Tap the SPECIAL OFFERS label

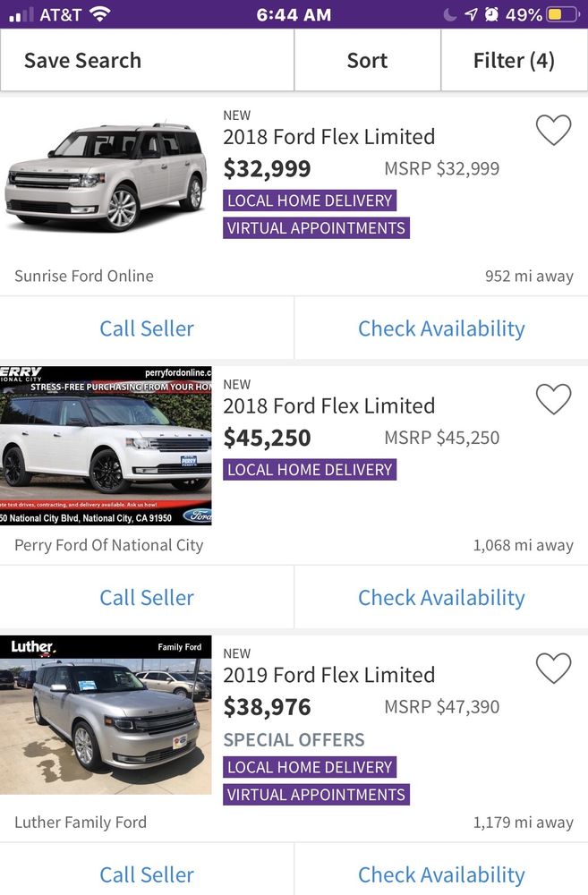pos(294,739)
